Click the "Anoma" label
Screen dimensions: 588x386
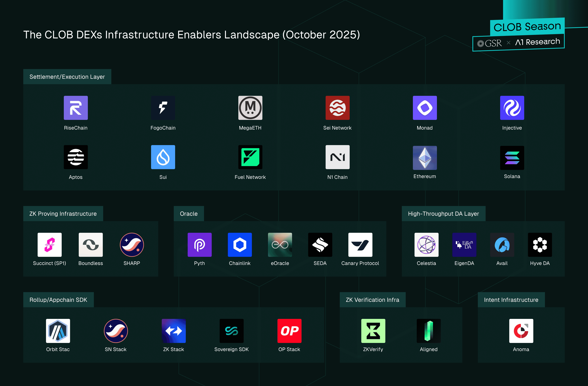[x=521, y=349]
